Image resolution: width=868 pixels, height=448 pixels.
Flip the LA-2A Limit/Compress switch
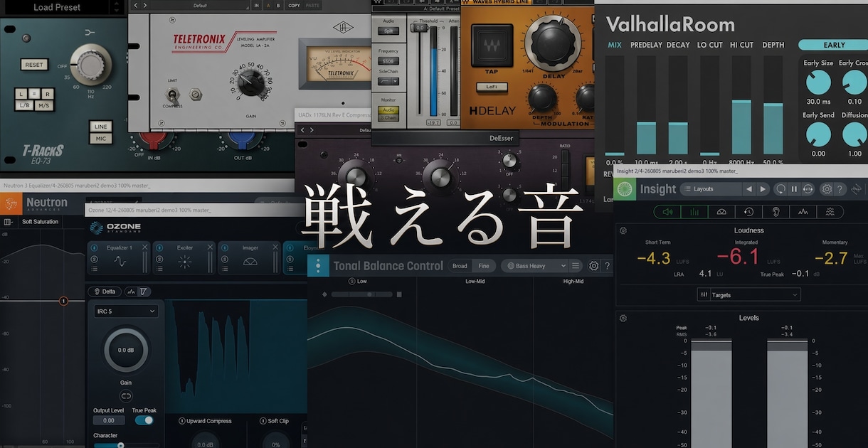click(172, 95)
